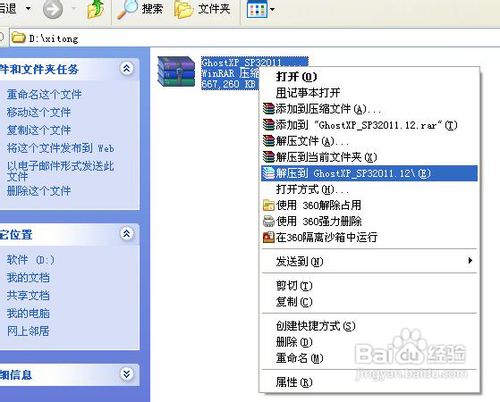The height and width of the screenshot is (402, 500).
Task: Choose 使用 360解除占用 menu entry
Action: tap(369, 205)
